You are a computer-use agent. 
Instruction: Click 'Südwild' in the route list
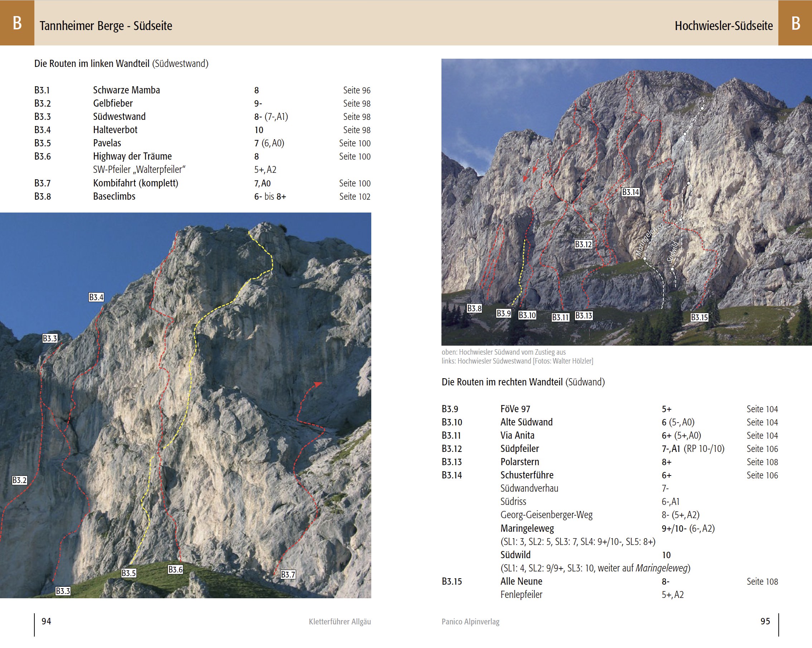pos(516,555)
